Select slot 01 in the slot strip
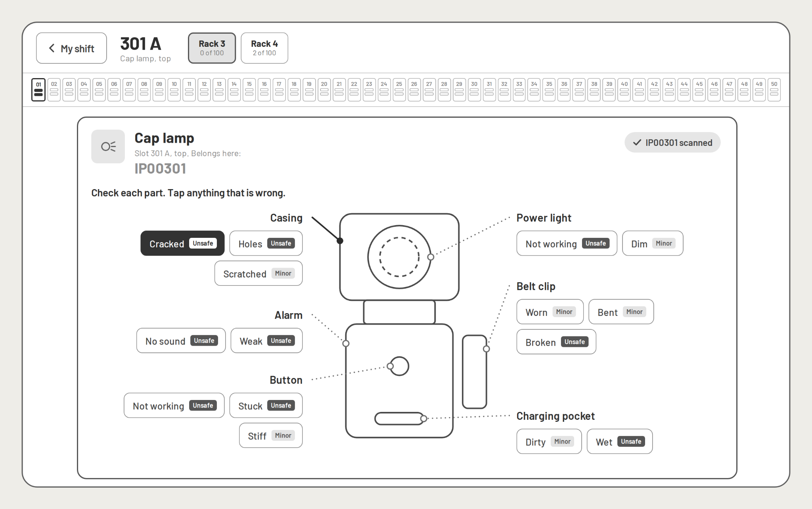Screen dimensions: 812x509 pyautogui.click(x=38, y=90)
